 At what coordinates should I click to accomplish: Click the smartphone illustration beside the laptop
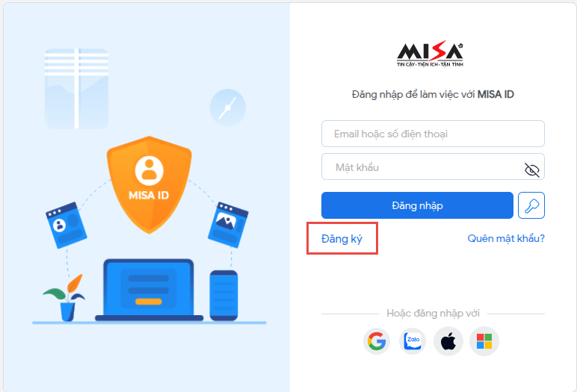[x=223, y=296]
